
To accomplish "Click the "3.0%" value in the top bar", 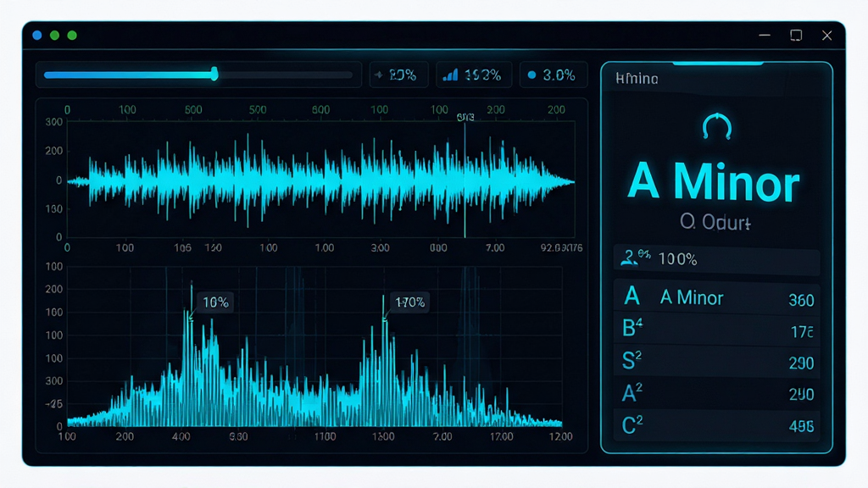I will point(559,75).
